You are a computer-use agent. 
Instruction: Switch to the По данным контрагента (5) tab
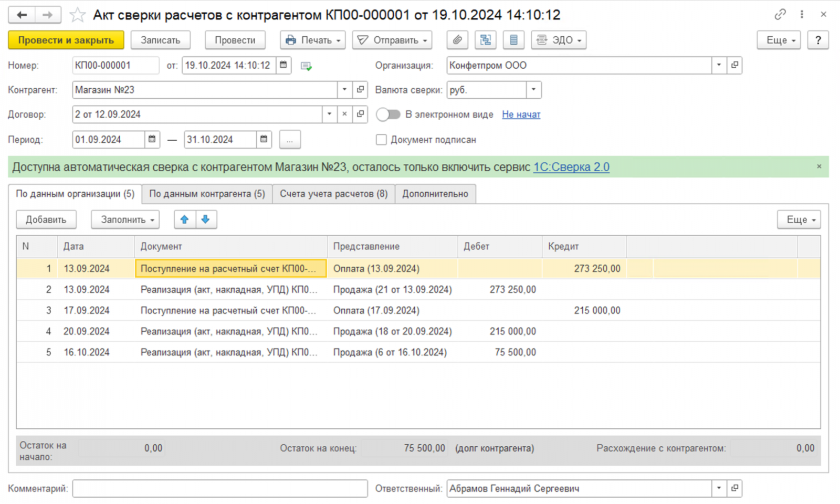point(207,194)
